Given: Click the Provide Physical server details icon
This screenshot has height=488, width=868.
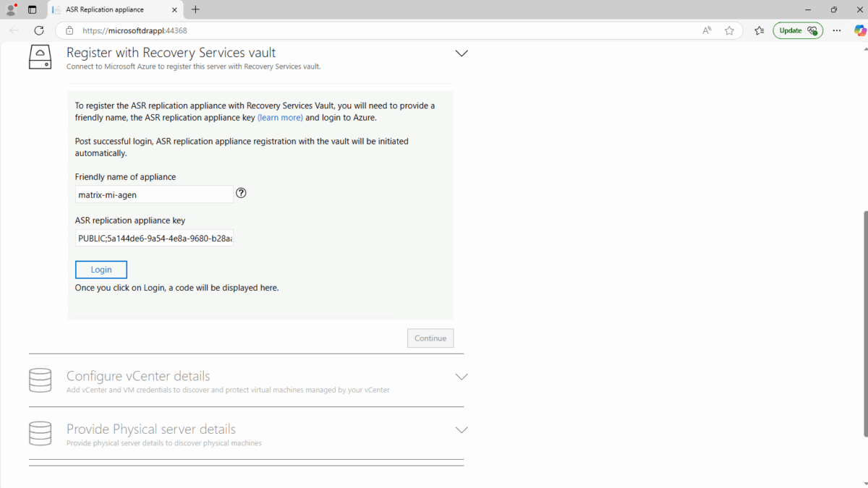Looking at the screenshot, I should pos(40,434).
